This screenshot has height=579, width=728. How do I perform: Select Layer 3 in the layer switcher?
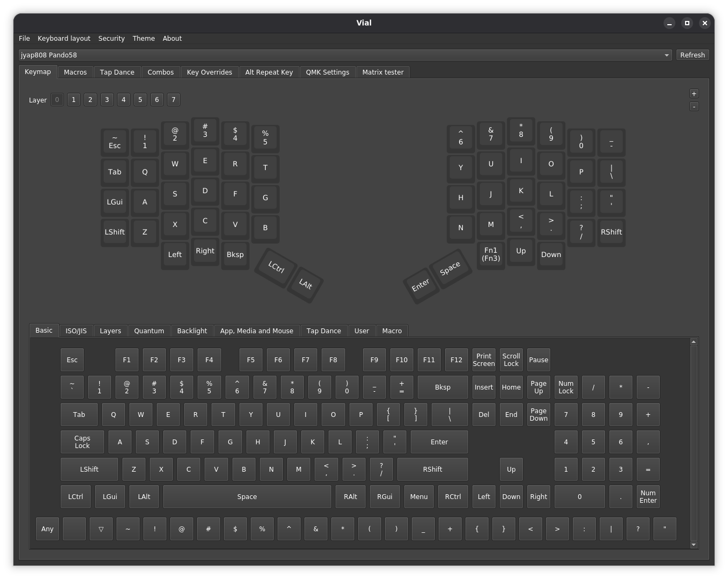point(107,99)
